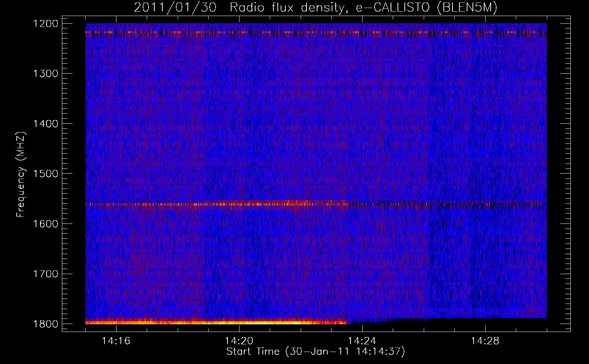Click the 1600 frequency tick label
The image size is (589, 364).
point(46,224)
